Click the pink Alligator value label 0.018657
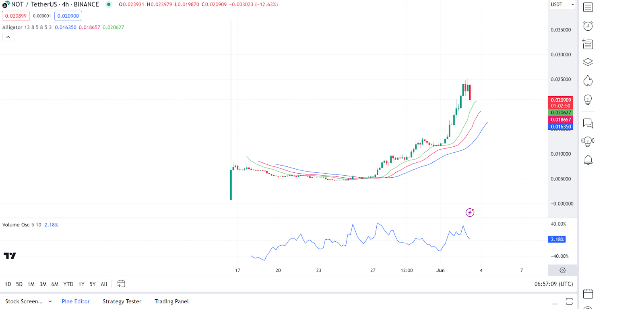The width and height of the screenshot is (644, 309). click(x=561, y=120)
